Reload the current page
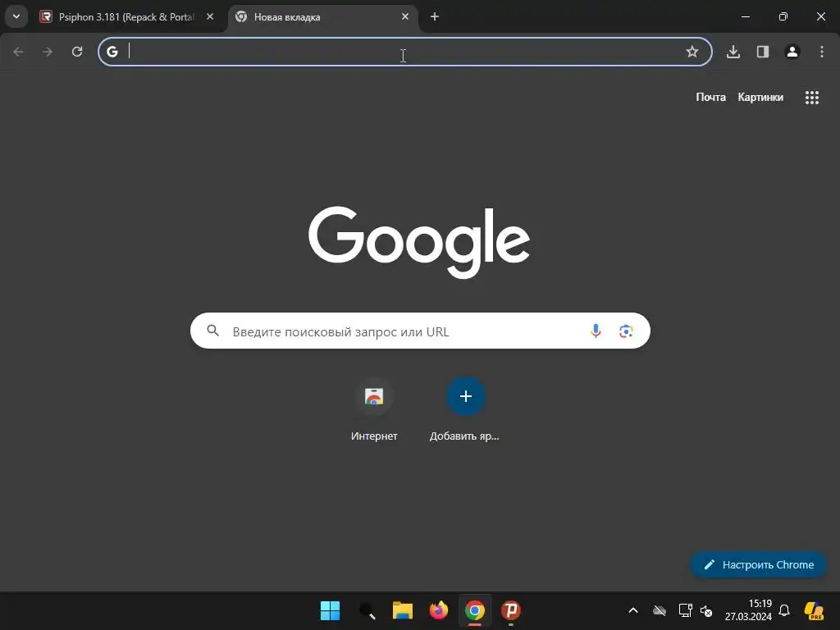Image resolution: width=840 pixels, height=630 pixels. [77, 52]
